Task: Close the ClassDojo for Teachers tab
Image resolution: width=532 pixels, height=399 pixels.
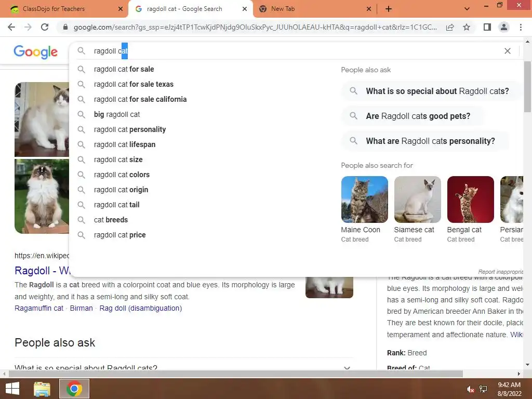Action: (121, 9)
